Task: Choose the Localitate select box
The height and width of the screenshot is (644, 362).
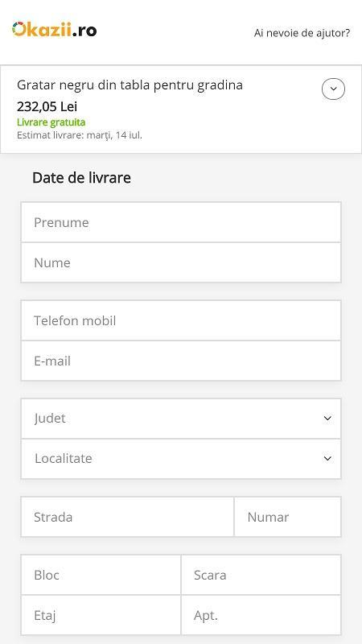Action: (x=181, y=458)
